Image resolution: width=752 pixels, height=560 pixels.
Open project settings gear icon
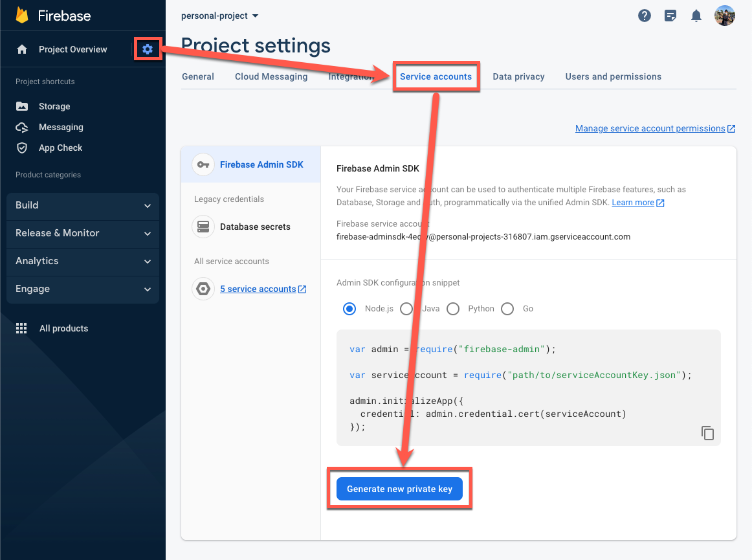(x=148, y=49)
